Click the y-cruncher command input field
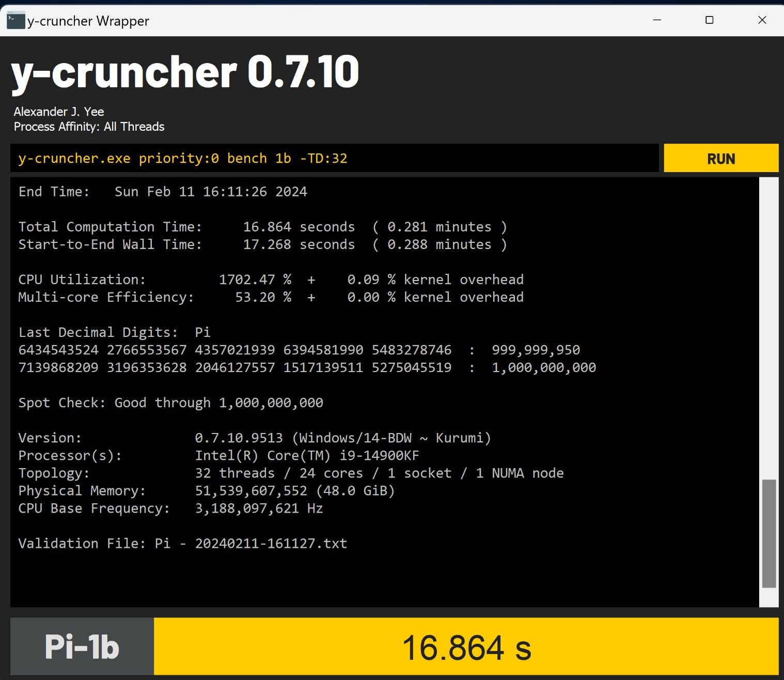 (334, 158)
